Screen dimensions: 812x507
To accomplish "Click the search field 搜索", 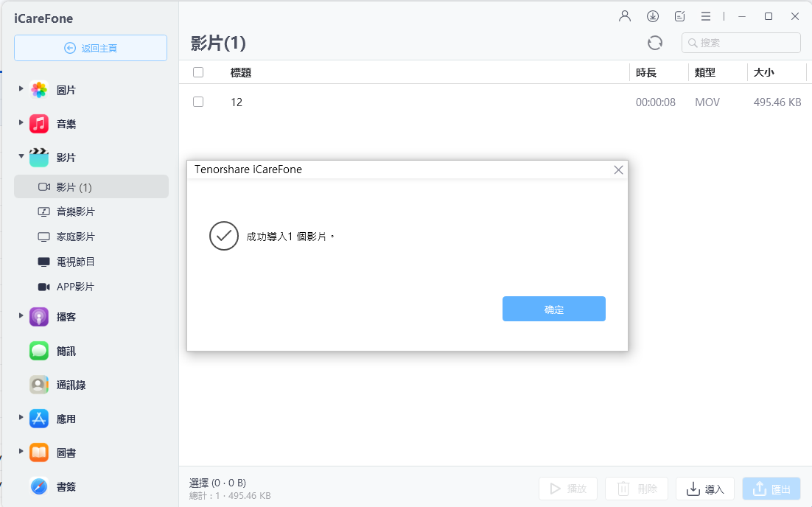I will 741,43.
